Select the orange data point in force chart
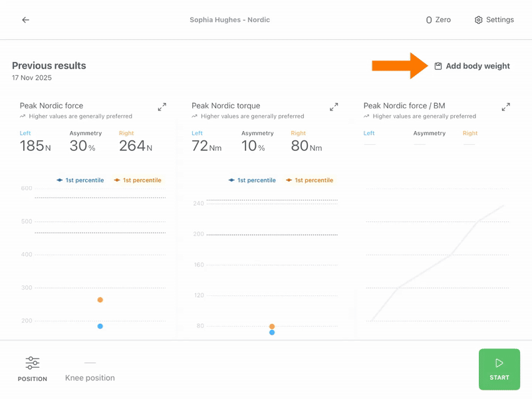 tap(100, 300)
